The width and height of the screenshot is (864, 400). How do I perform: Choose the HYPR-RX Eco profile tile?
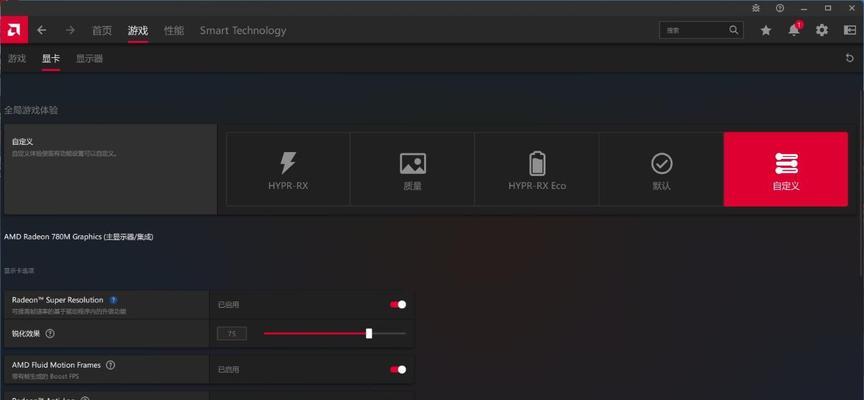pyautogui.click(x=537, y=169)
